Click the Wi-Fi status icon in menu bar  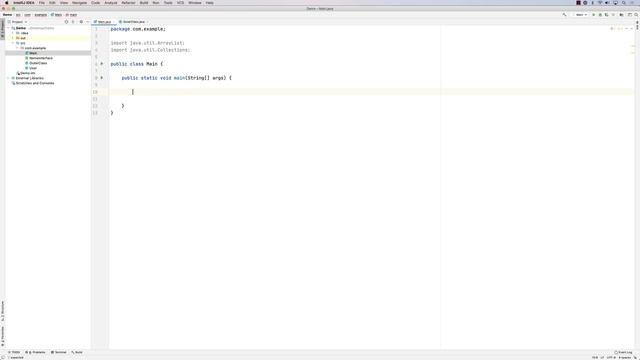pos(600,2)
